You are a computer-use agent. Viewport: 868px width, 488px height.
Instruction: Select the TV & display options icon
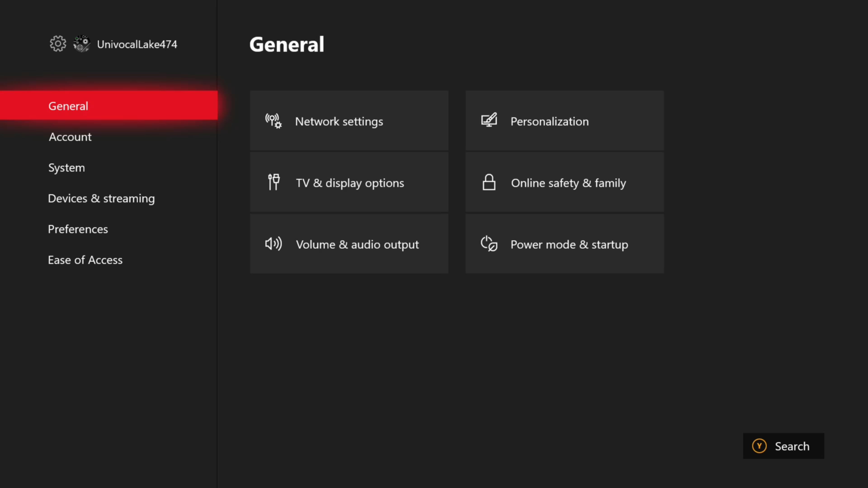click(x=273, y=182)
